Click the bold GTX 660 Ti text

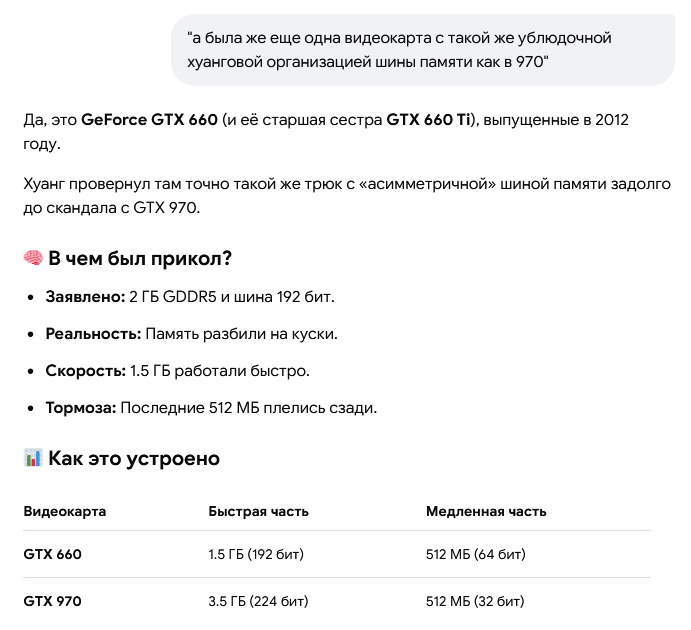point(428,119)
